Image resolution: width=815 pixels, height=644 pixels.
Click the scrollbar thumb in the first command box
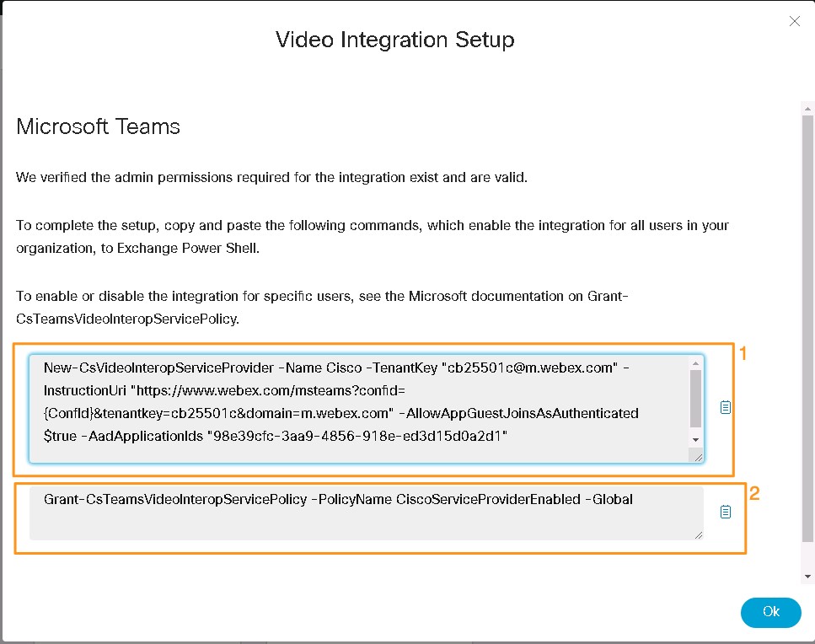tap(695, 398)
